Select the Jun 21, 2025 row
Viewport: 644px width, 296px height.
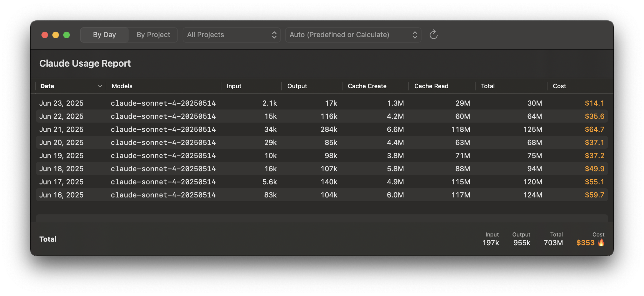[x=322, y=129]
